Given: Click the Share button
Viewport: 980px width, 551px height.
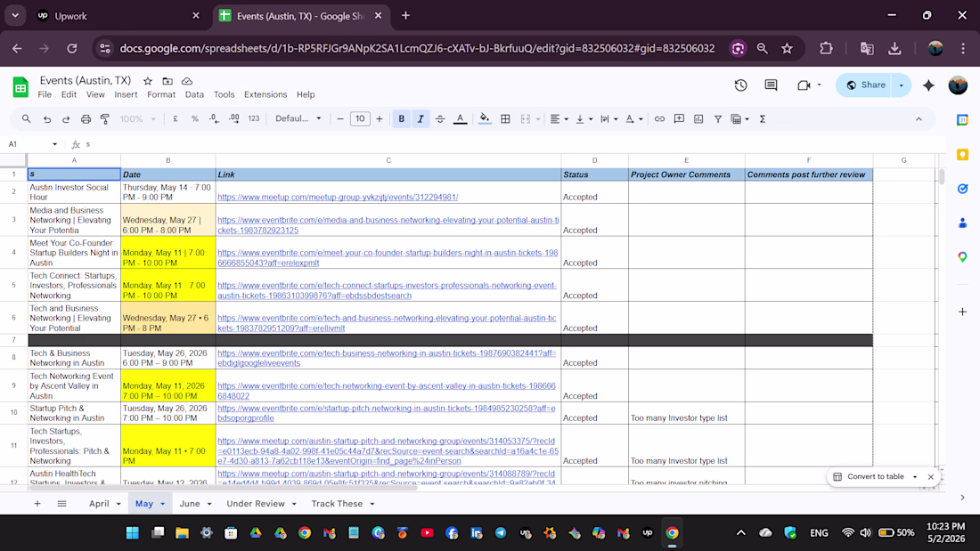Looking at the screenshot, I should pos(866,85).
